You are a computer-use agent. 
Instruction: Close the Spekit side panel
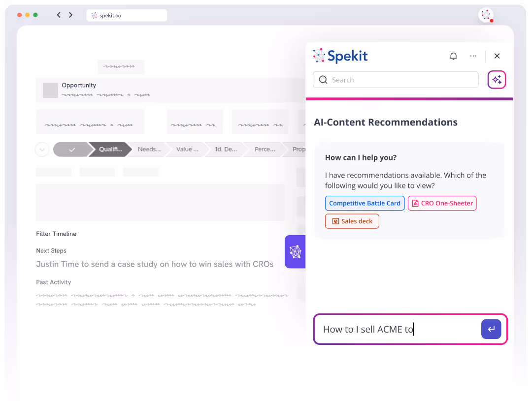tap(497, 56)
